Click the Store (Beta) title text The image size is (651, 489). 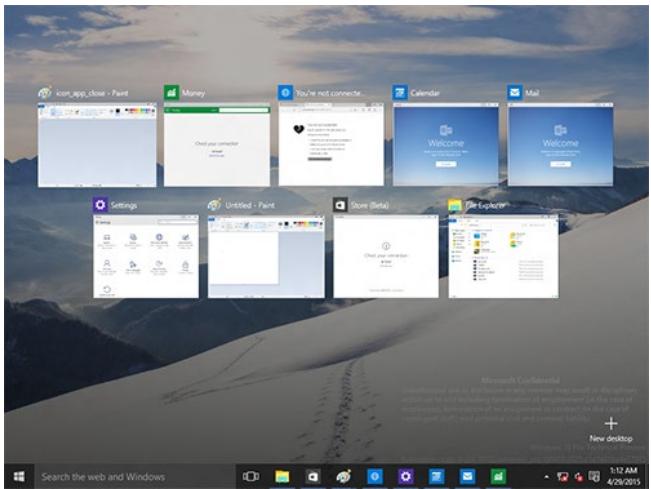(370, 205)
